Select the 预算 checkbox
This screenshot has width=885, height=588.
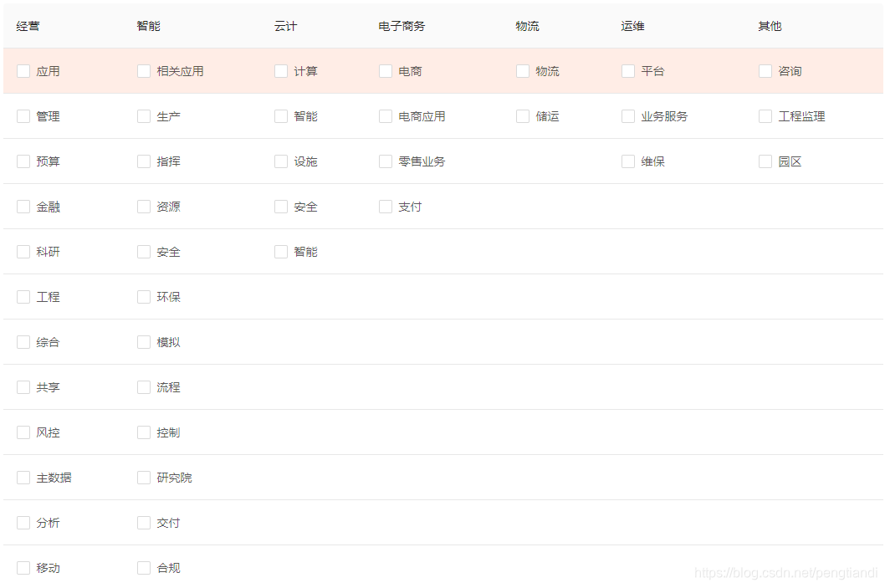click(x=23, y=161)
